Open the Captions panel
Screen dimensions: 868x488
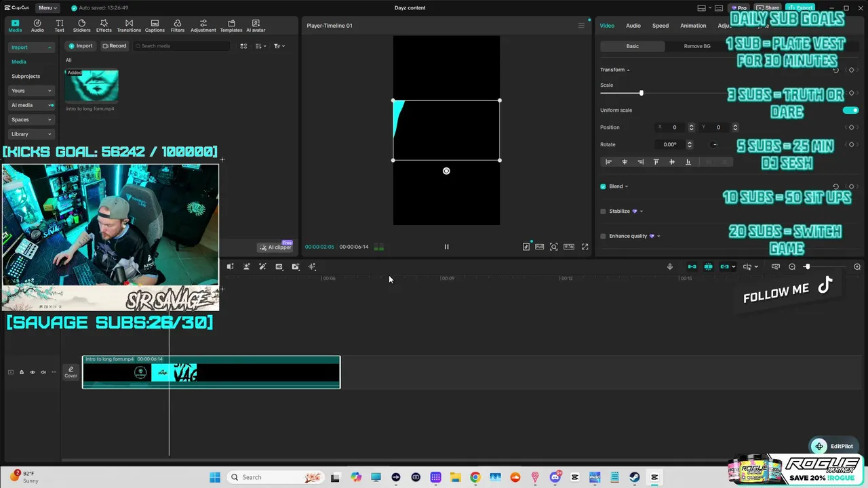pyautogui.click(x=155, y=26)
